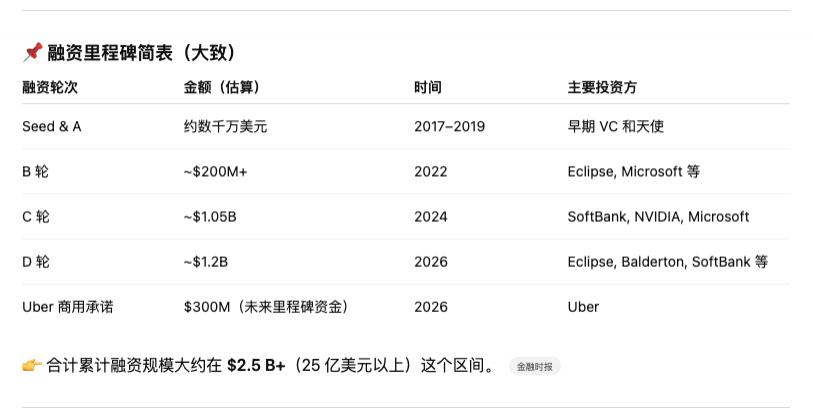Click the red pushpin emoji in heading
This screenshot has height=418, width=813.
32,52
